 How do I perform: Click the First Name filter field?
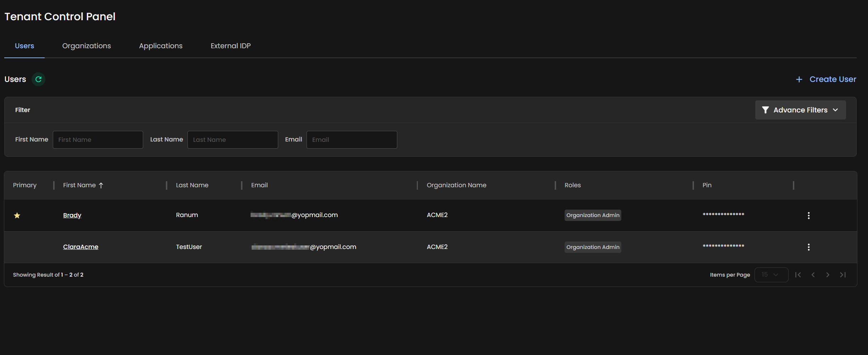click(98, 140)
